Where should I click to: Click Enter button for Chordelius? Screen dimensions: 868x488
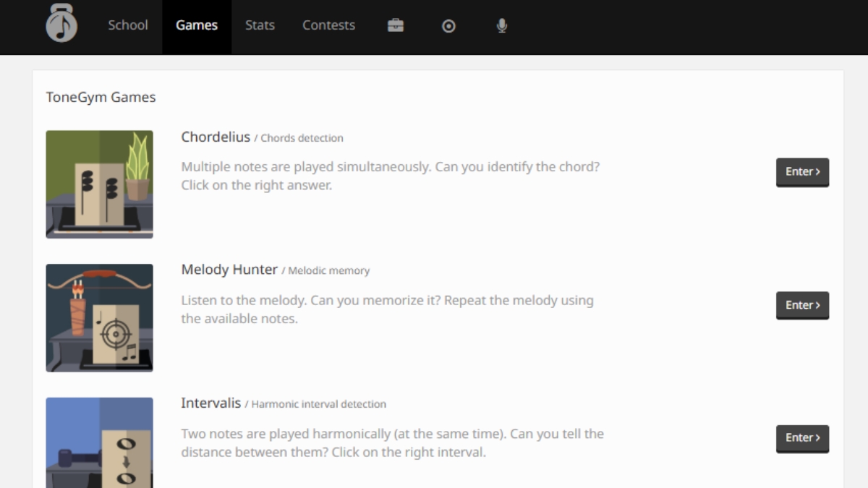click(803, 172)
